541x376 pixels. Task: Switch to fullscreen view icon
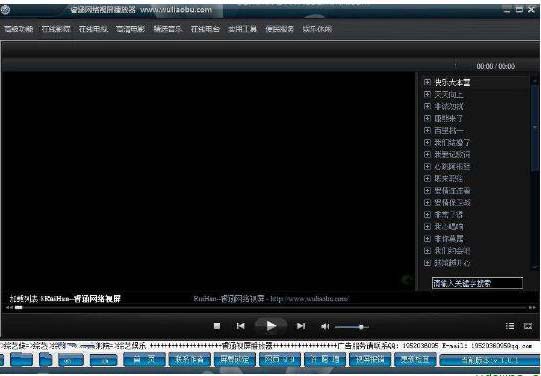528,326
